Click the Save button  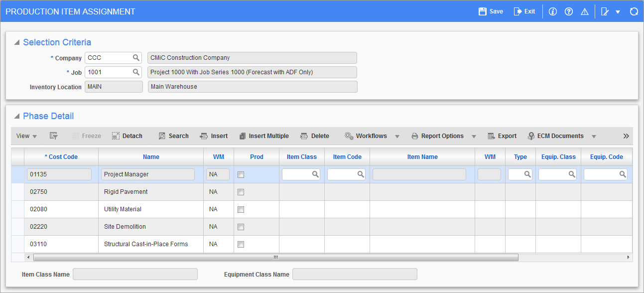tap(490, 11)
